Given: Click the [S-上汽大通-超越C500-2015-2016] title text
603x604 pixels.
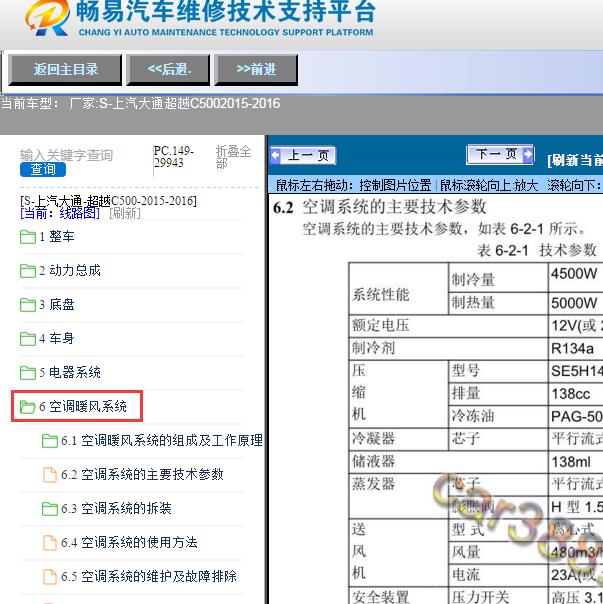Looking at the screenshot, I should tap(108, 201).
